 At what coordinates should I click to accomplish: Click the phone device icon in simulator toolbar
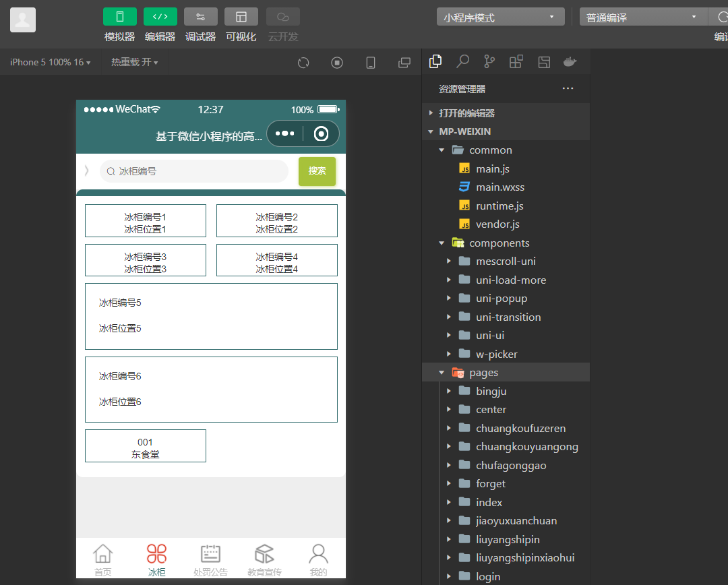pos(371,63)
